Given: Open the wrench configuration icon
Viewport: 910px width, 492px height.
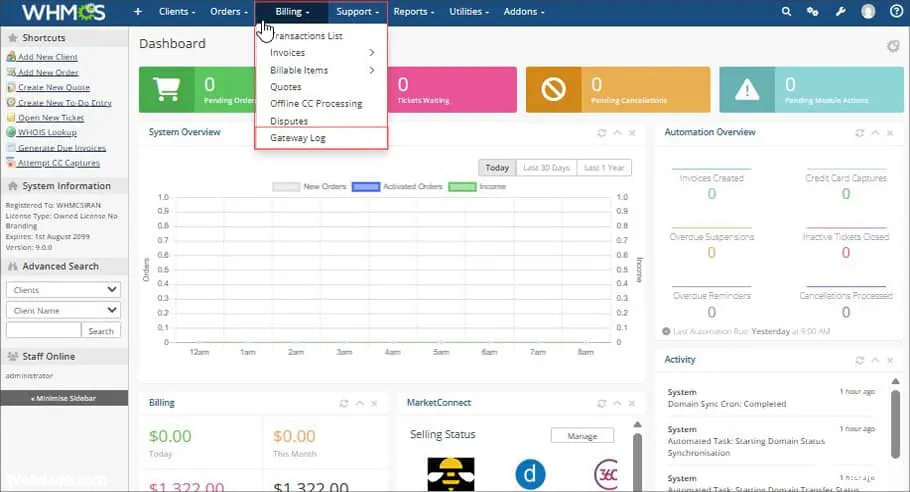Looking at the screenshot, I should [x=840, y=12].
